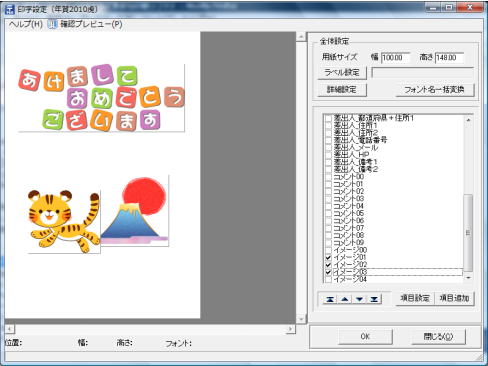Click the item list vertical scrollbar thumb
The height and width of the screenshot is (366, 488).
(x=468, y=232)
